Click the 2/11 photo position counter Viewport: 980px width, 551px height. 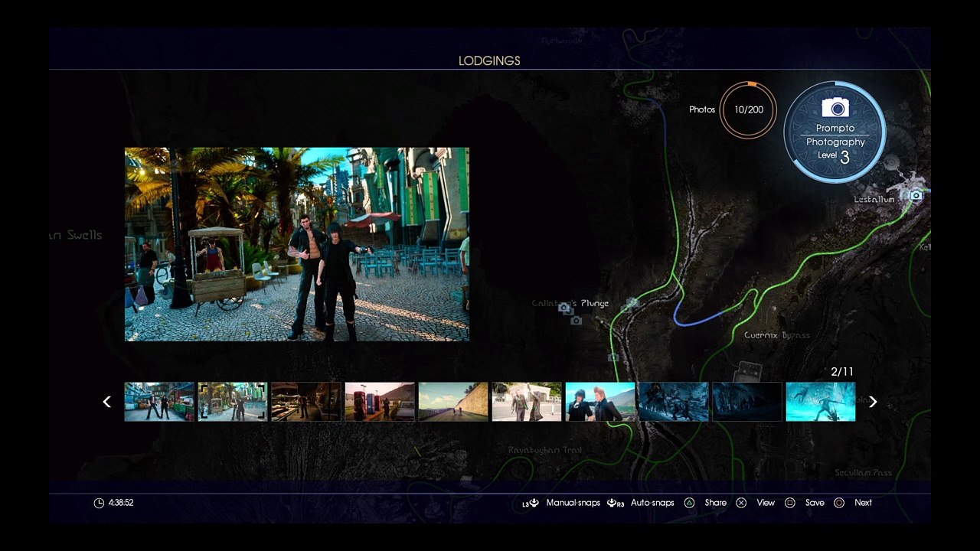(x=842, y=372)
